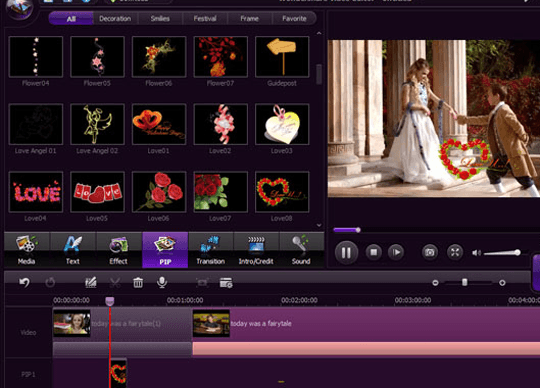Delete clip with trash icon
The image size is (540, 388).
(x=138, y=283)
